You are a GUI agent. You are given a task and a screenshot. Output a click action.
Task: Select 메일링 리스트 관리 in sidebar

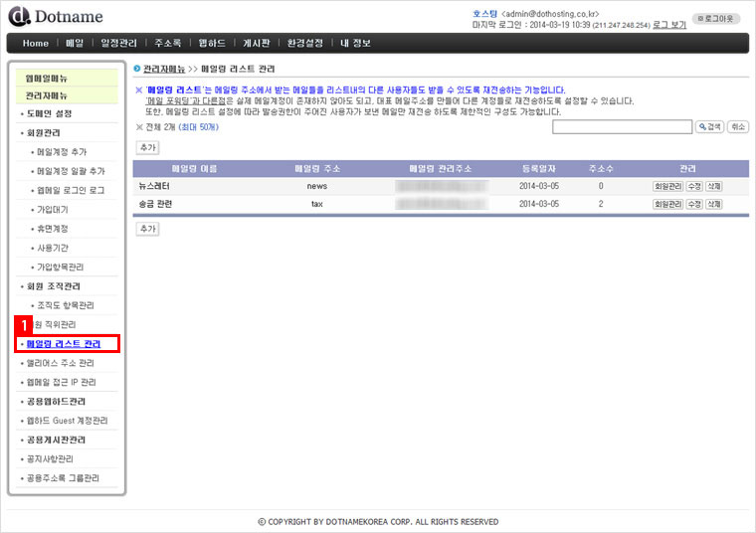tap(64, 344)
